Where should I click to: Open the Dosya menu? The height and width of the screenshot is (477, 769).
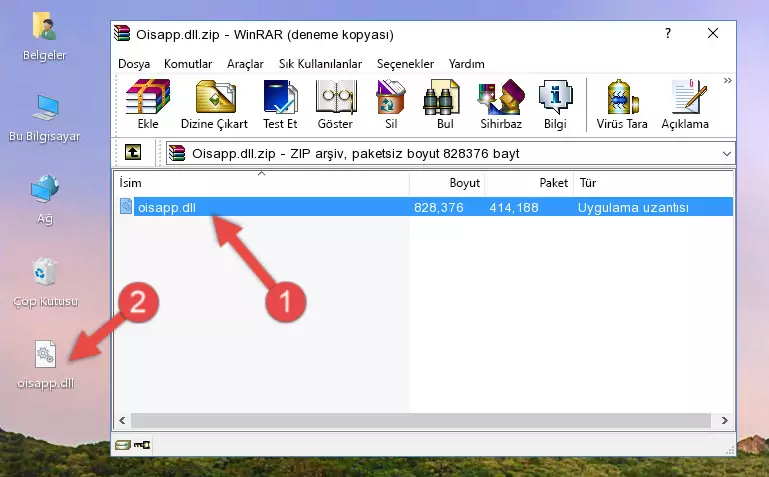point(134,64)
